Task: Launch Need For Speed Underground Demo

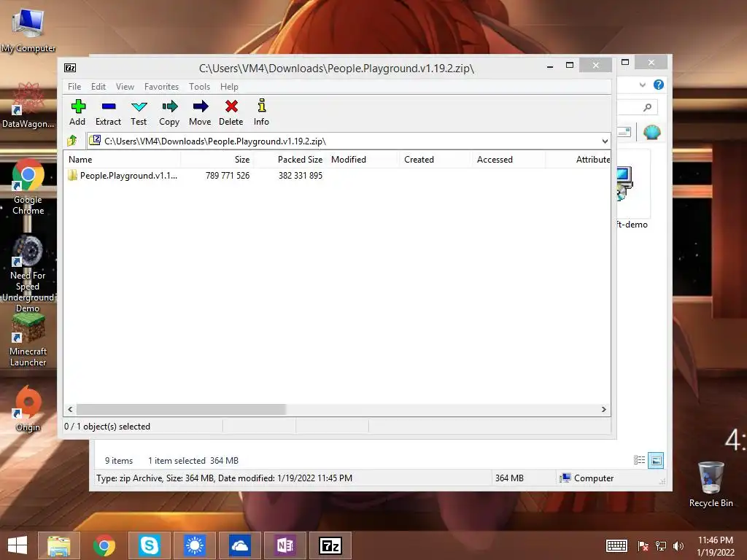Action: 28,274
